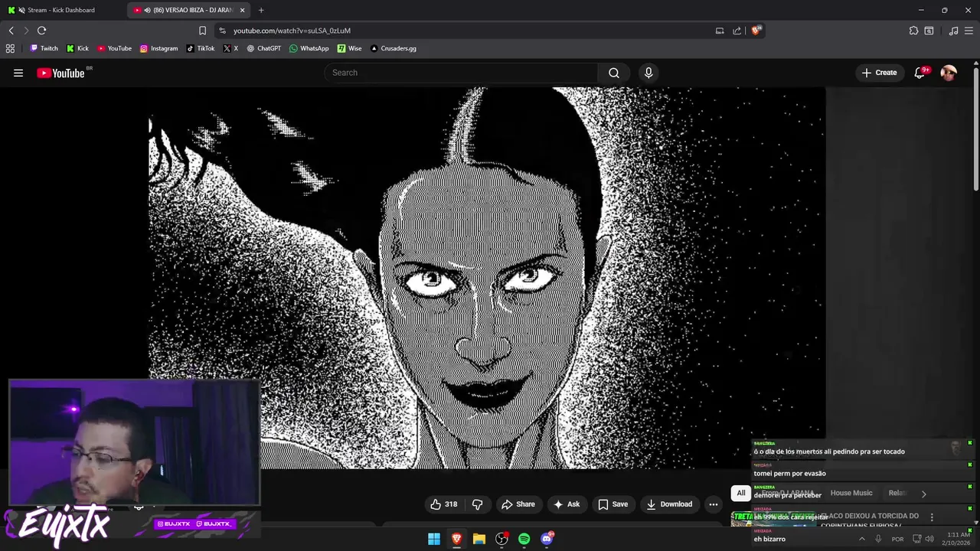This screenshot has width=980, height=551.
Task: Click the page vertical scrollbar
Action: pyautogui.click(x=976, y=130)
